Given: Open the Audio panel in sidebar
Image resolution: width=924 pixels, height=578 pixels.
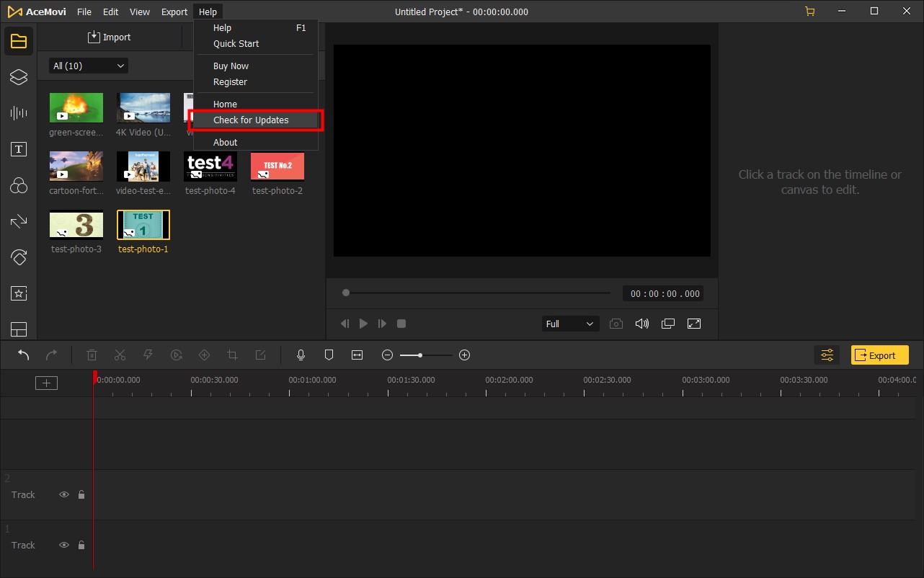Looking at the screenshot, I should (x=19, y=113).
